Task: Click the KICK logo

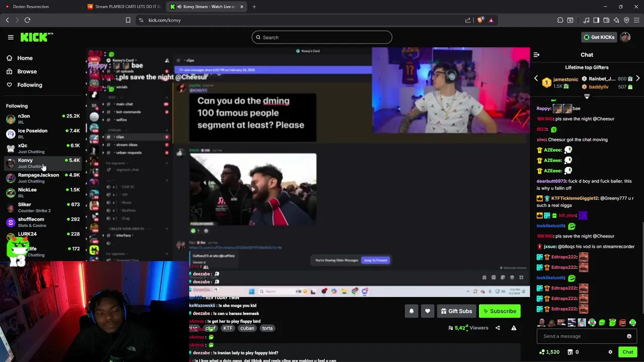Action: (x=36, y=37)
